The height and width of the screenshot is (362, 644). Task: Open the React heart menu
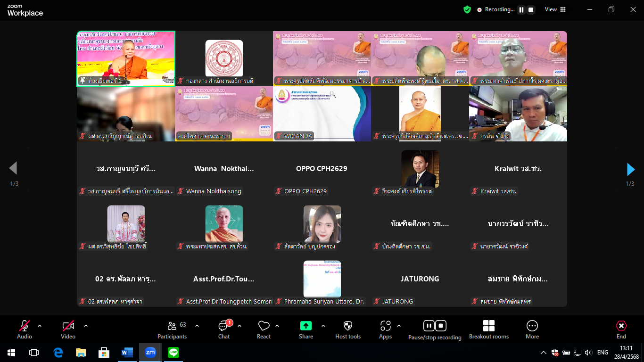(x=264, y=329)
